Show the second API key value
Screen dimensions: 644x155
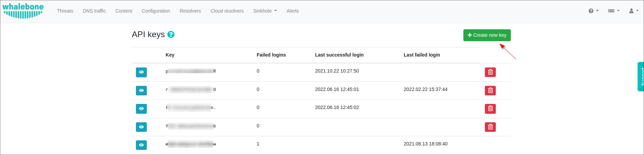pyautogui.click(x=141, y=91)
